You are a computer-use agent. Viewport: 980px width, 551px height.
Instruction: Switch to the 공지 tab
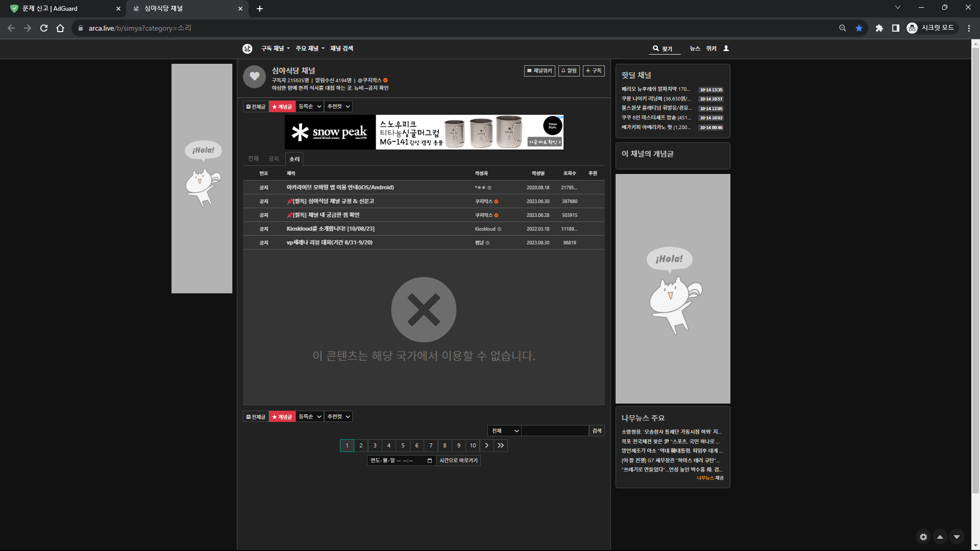[x=274, y=159]
